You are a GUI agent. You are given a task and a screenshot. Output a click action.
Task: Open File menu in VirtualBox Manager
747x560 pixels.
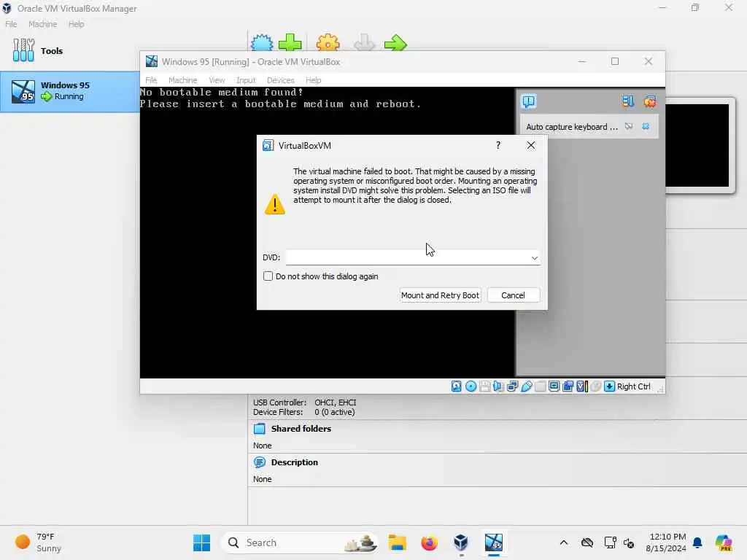point(11,24)
